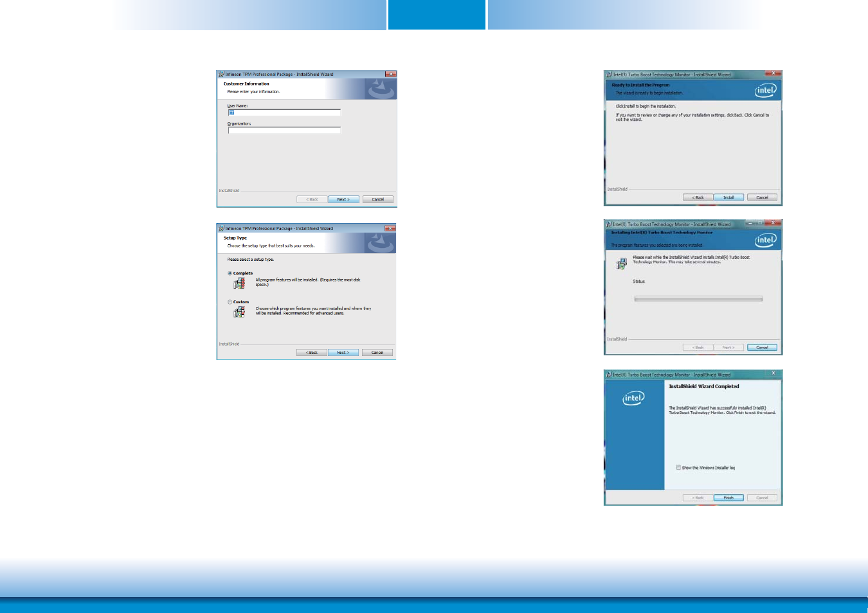Close the Wizard Completed window

pos(773,373)
